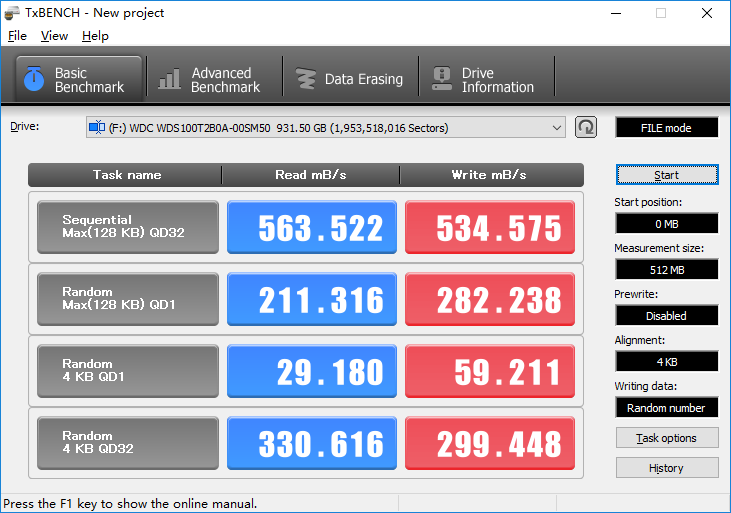Open the Alignment 4 KB selector

666,361
